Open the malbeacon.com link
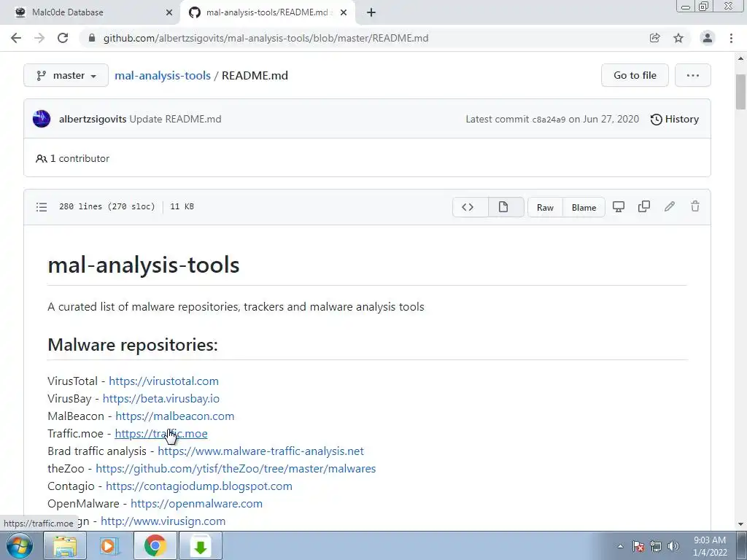747x560 pixels. coord(175,416)
